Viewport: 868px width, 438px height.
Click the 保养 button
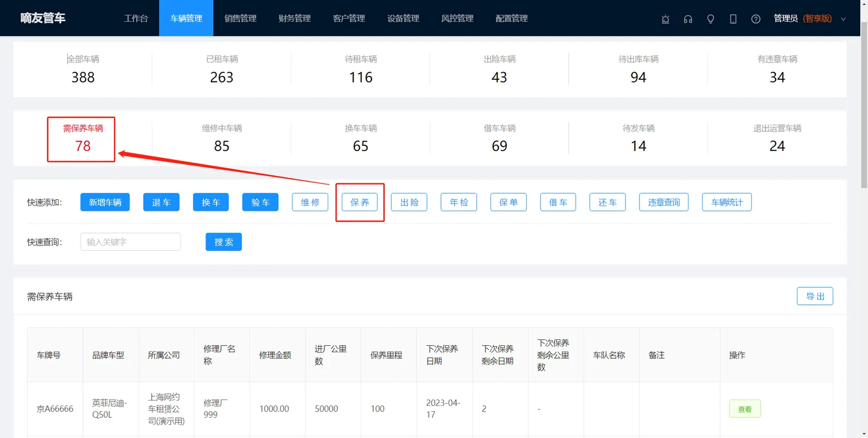pos(360,202)
